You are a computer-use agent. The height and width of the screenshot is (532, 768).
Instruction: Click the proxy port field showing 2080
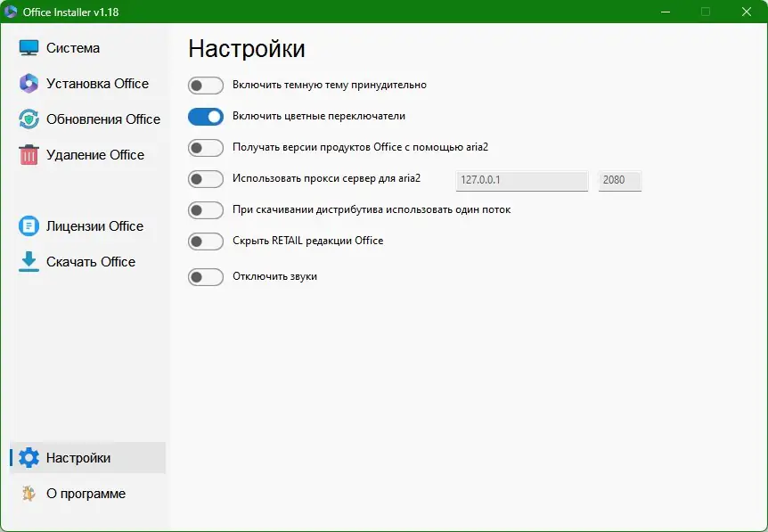(619, 179)
